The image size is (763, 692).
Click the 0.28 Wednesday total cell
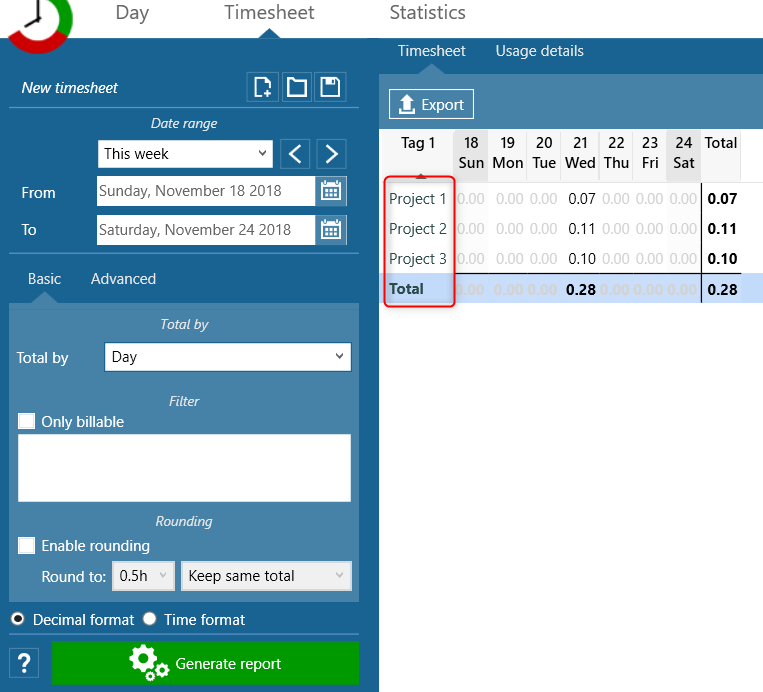click(581, 290)
